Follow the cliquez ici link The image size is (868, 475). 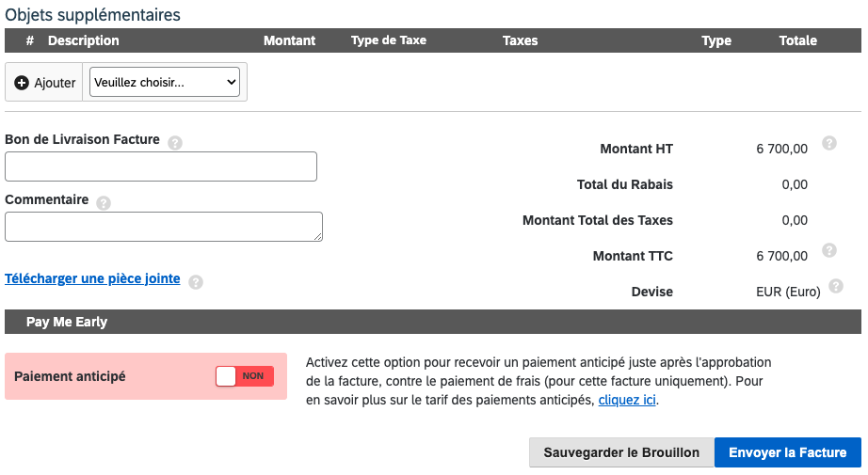point(627,400)
